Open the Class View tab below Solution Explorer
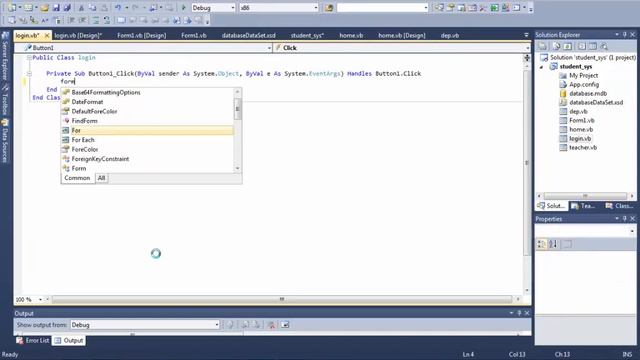Viewport: 640px width, 360px height. 620,206
